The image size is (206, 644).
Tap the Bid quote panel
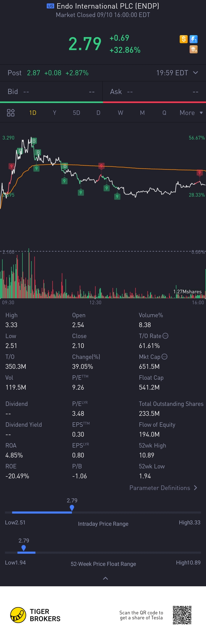pyautogui.click(x=51, y=92)
